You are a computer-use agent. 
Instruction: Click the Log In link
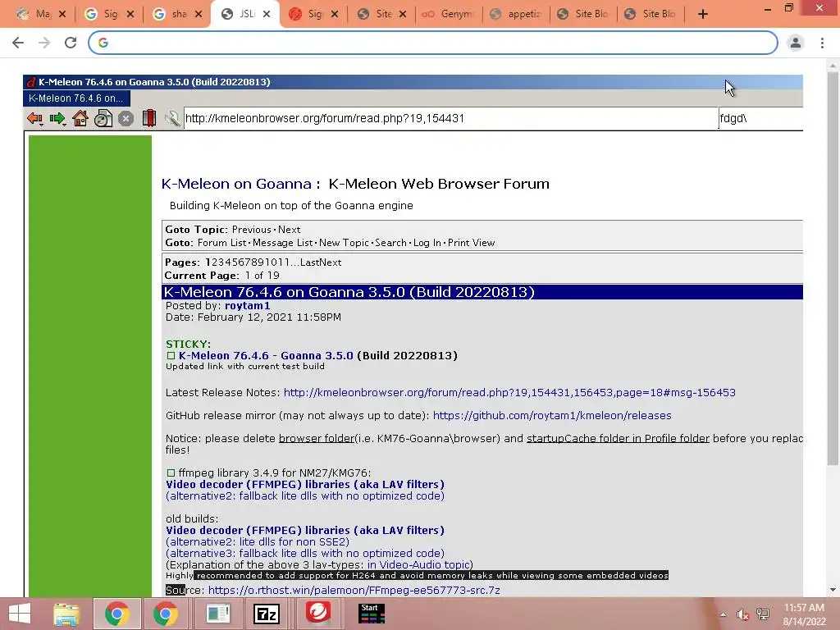coord(427,243)
